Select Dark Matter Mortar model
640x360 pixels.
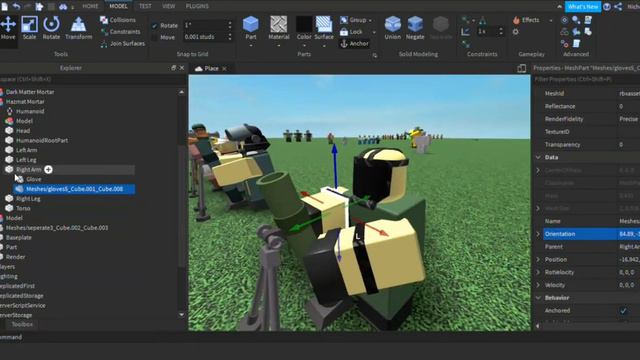click(30, 92)
